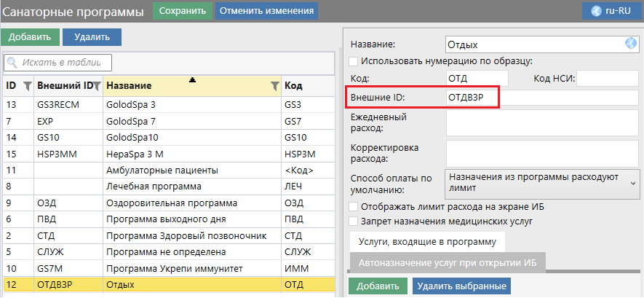The width and height of the screenshot is (644, 298).
Task: Click the sort arrow above Название header
Action: (192, 79)
